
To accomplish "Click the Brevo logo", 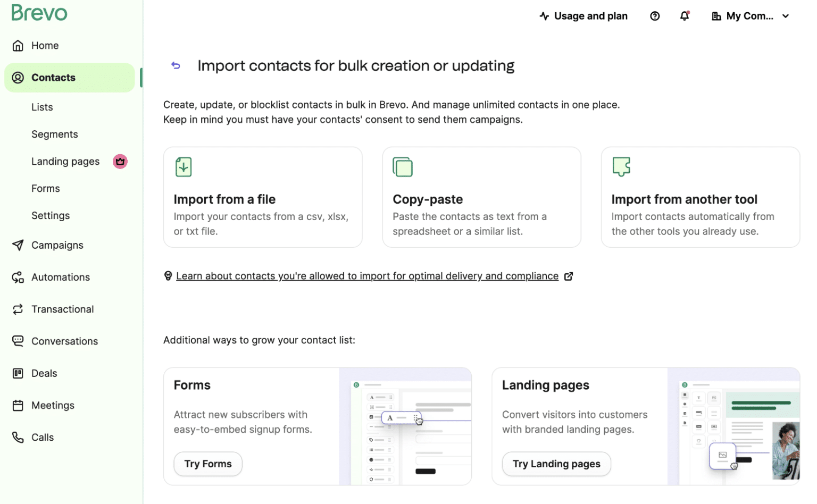I will [x=39, y=13].
